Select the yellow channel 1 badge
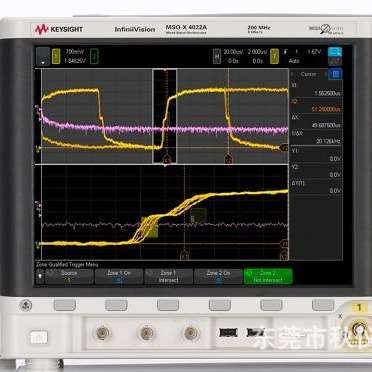 56,56
